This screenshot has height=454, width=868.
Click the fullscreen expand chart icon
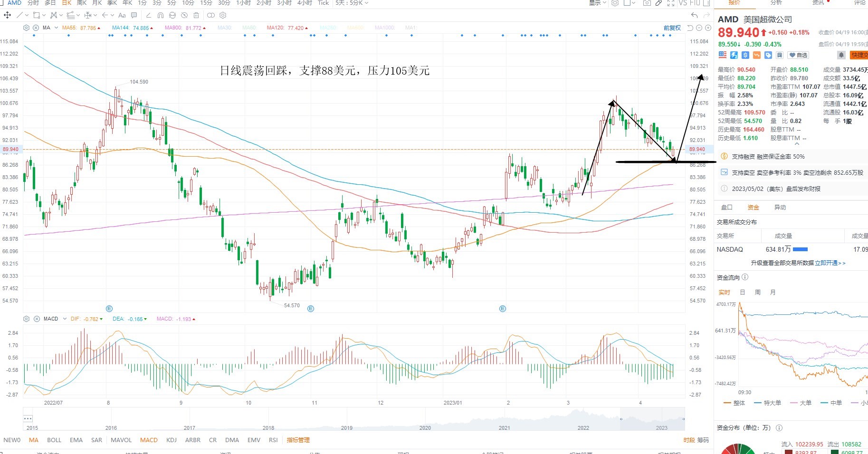point(671,3)
